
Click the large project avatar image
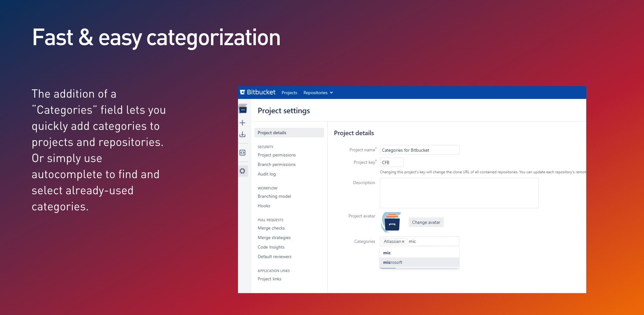pos(391,222)
